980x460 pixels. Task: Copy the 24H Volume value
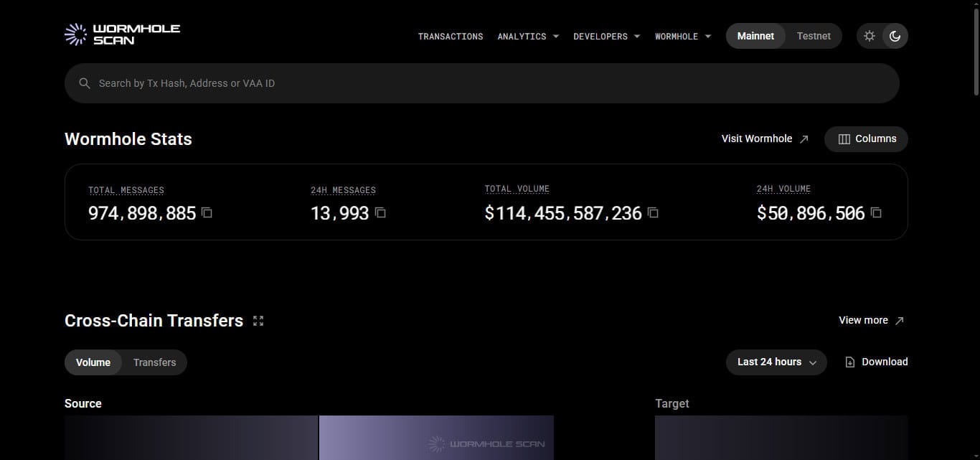tap(876, 212)
